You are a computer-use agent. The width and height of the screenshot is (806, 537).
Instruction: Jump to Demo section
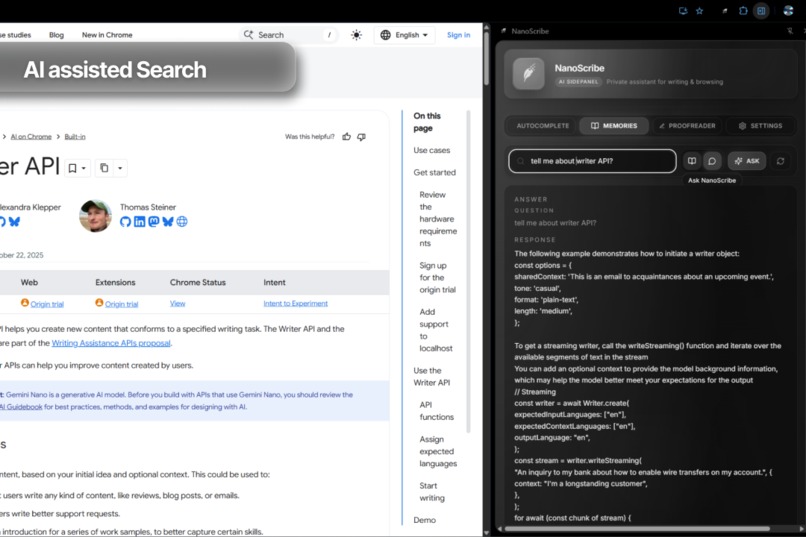coord(425,520)
